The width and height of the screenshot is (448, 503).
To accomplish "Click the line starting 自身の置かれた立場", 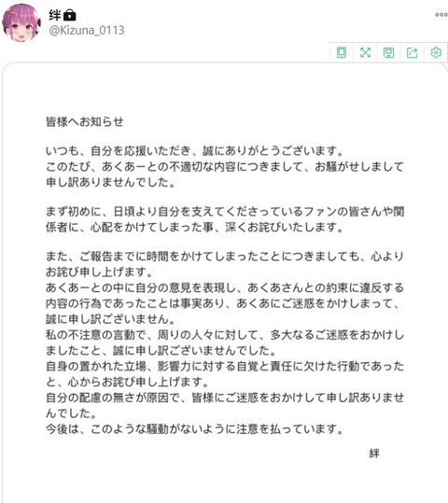I will [x=225, y=366].
